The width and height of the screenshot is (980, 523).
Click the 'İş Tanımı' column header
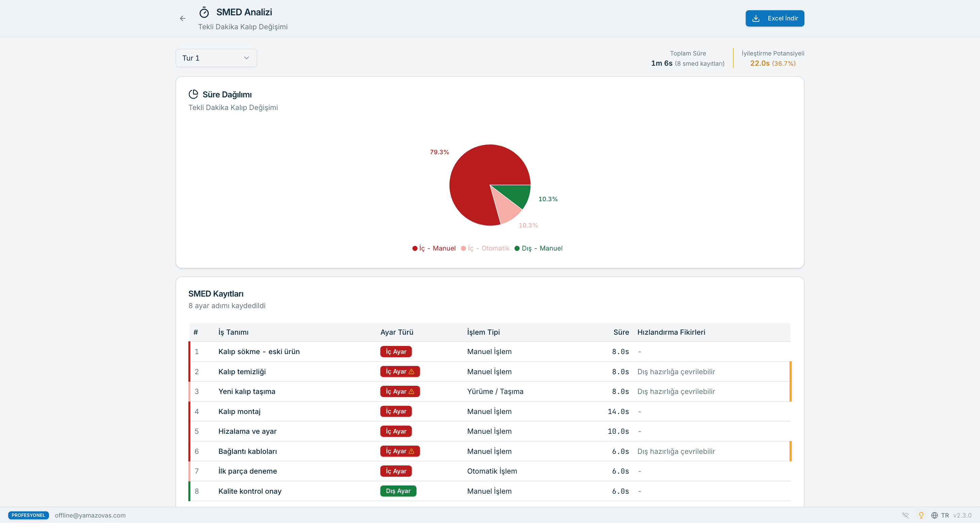[233, 332]
